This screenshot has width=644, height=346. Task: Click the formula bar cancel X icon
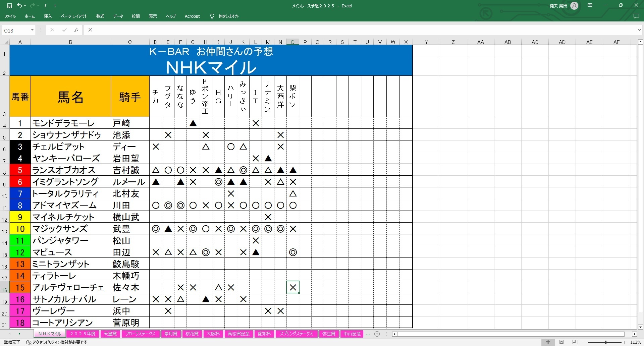tap(52, 30)
